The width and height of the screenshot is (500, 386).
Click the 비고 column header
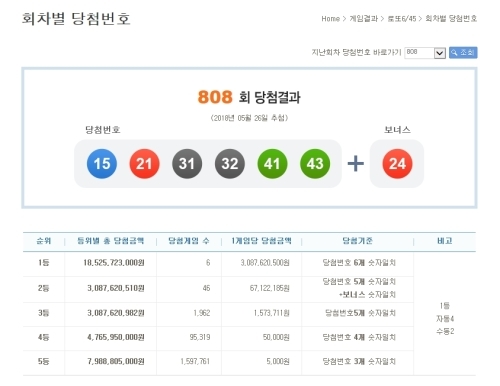pos(445,241)
